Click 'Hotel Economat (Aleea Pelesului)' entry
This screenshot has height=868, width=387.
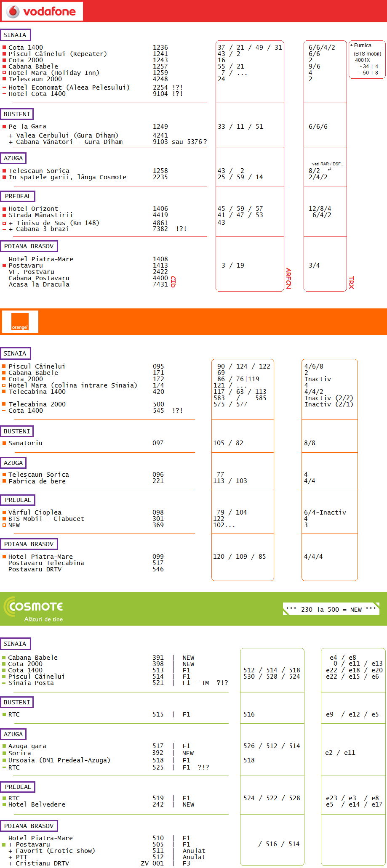click(69, 88)
